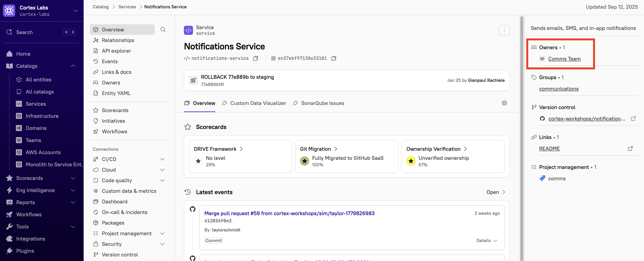The height and width of the screenshot is (261, 644).
Task: Expand the CI/CD connections group
Action: 162,159
